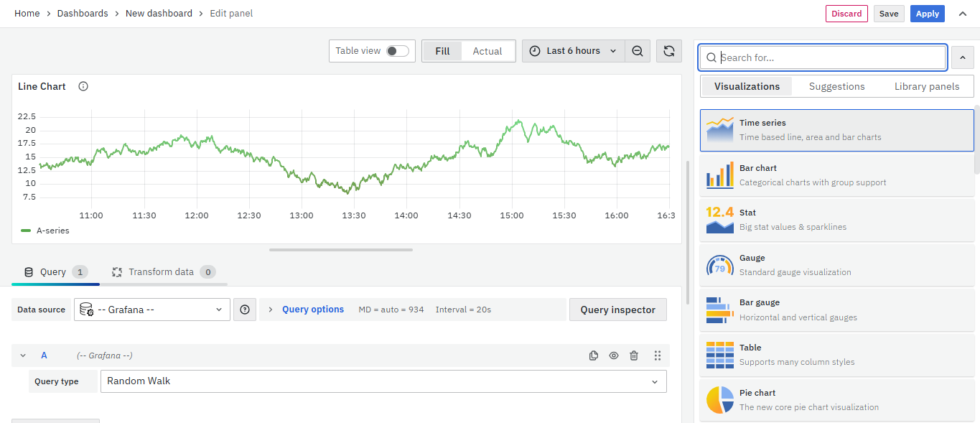Open the Suggestions tab
This screenshot has height=423, width=980.
pyautogui.click(x=836, y=86)
